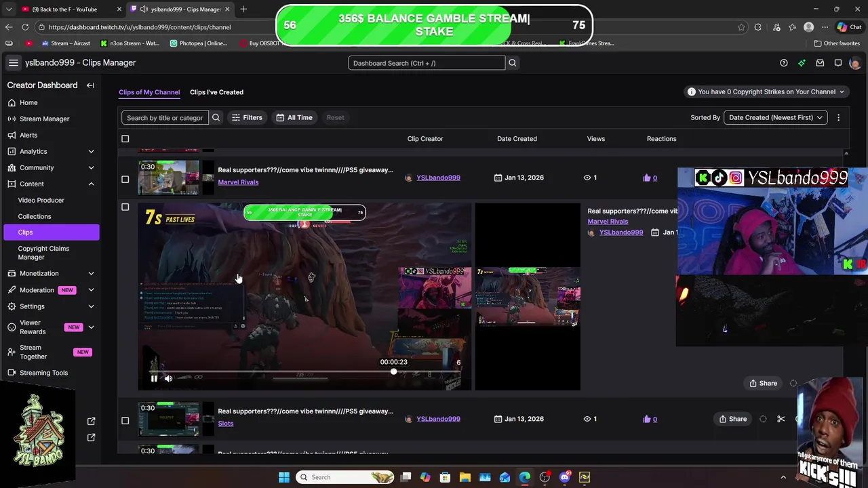This screenshot has height=488, width=868.
Task: Click the browser back arrow
Action: pyautogui.click(x=9, y=27)
